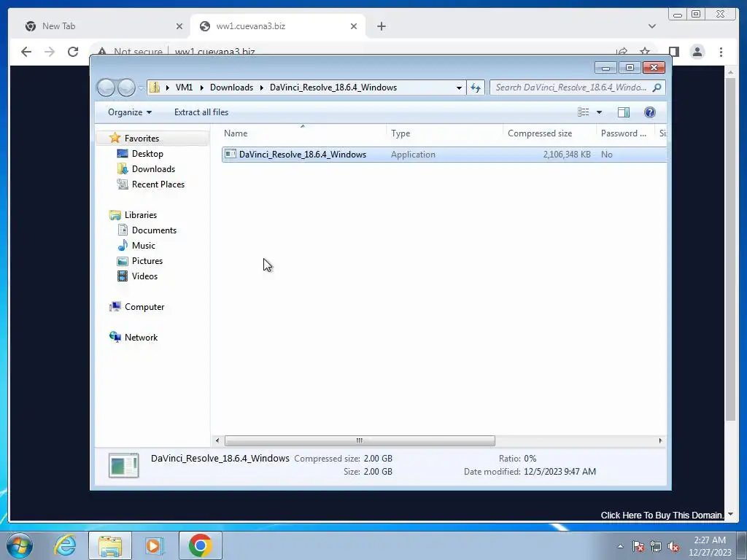Sort by Compressed size column header

549,133
